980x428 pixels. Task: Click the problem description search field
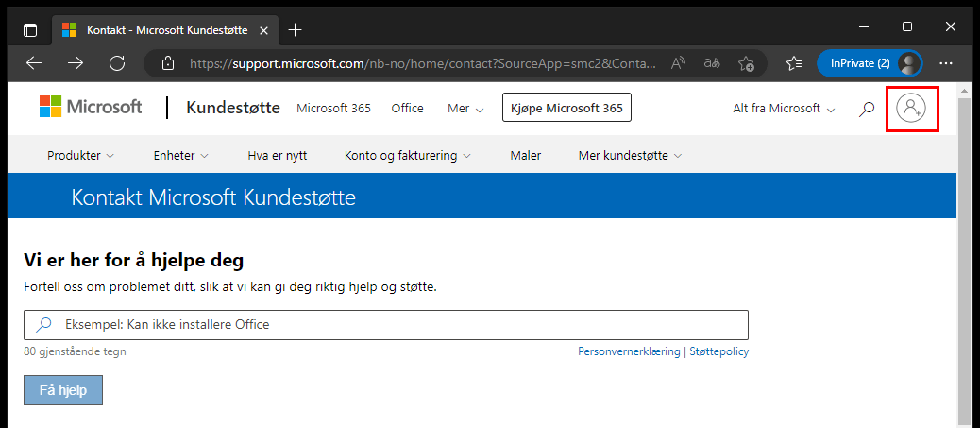[385, 325]
